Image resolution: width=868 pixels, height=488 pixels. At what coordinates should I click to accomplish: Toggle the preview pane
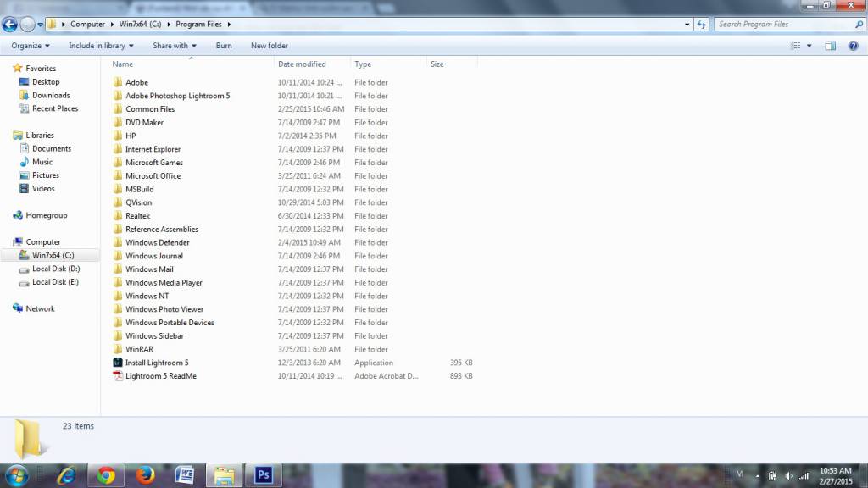click(x=830, y=46)
